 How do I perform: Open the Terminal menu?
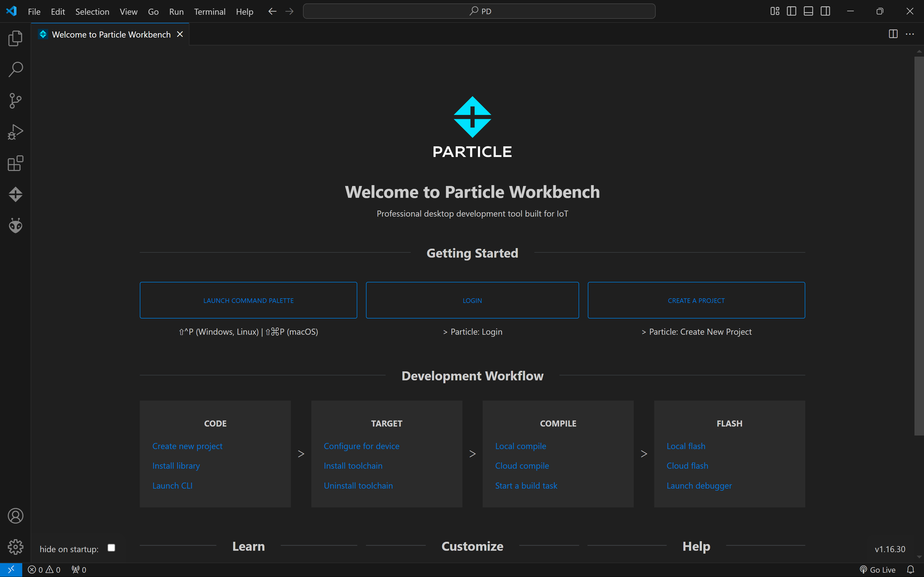[x=209, y=12]
